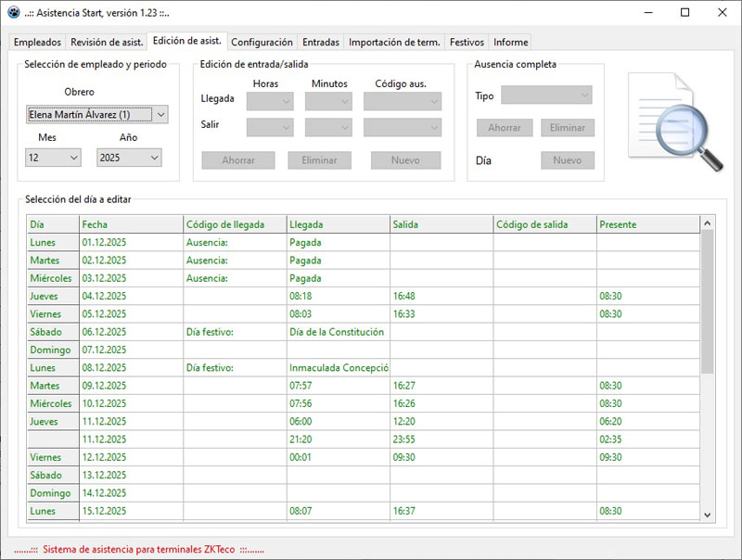Image resolution: width=742 pixels, height=560 pixels.
Task: Open the Año year dropdown
Action: (129, 159)
